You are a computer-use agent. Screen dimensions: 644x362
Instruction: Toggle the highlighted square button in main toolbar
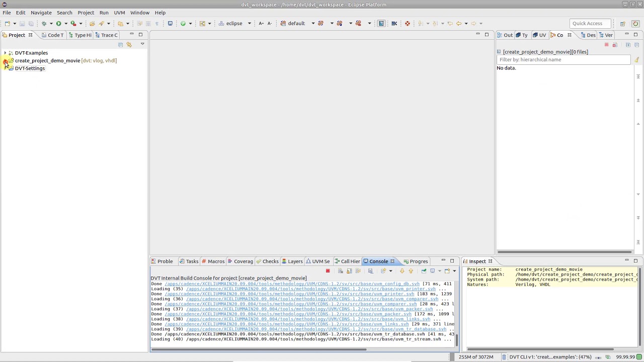point(381,24)
